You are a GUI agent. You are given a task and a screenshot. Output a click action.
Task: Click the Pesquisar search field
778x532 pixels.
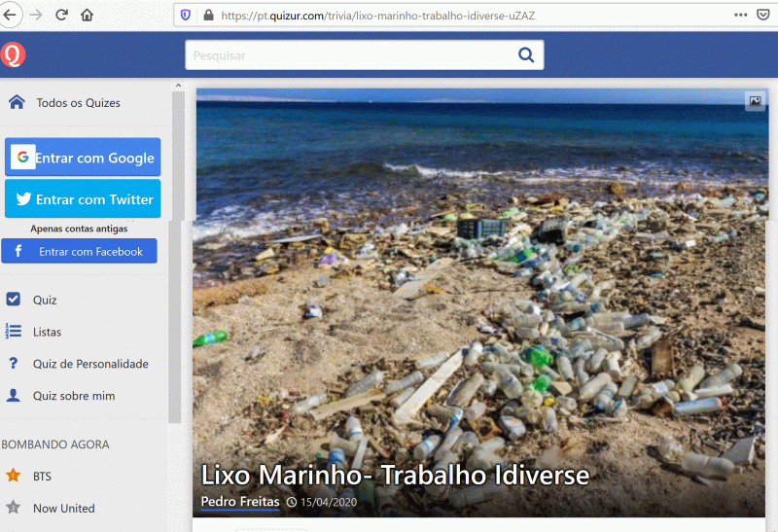pyautogui.click(x=350, y=55)
